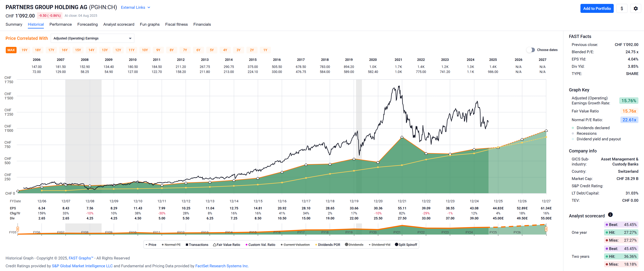Click the Blended P/E 24.75 x value
The image size is (644, 271).
click(x=632, y=52)
